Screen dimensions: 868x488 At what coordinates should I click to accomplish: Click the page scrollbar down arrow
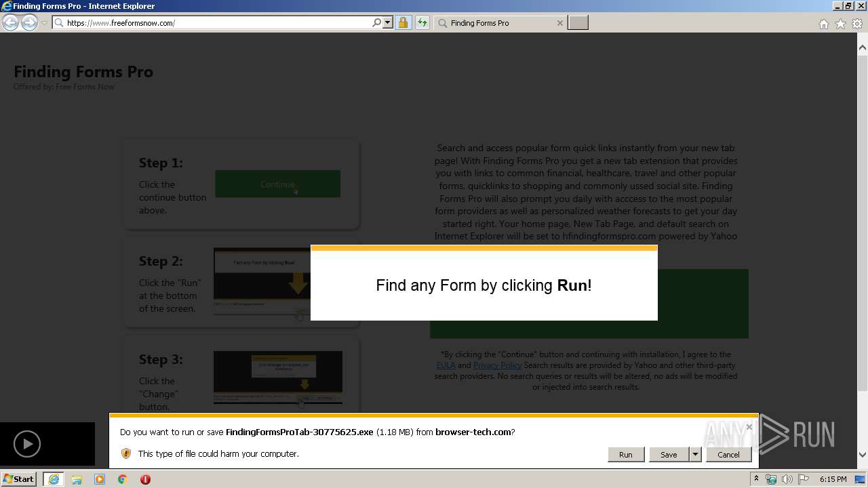coord(863,455)
